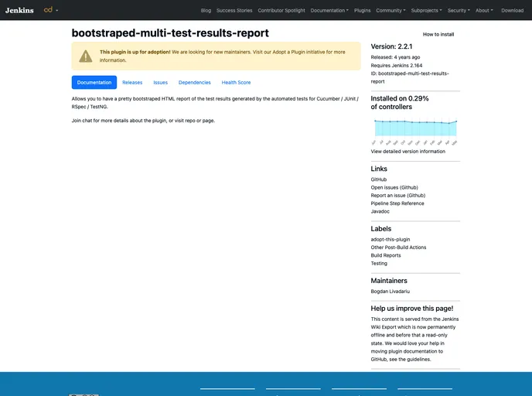The height and width of the screenshot is (396, 532).
Task: Go to Success Stories
Action: click(234, 11)
